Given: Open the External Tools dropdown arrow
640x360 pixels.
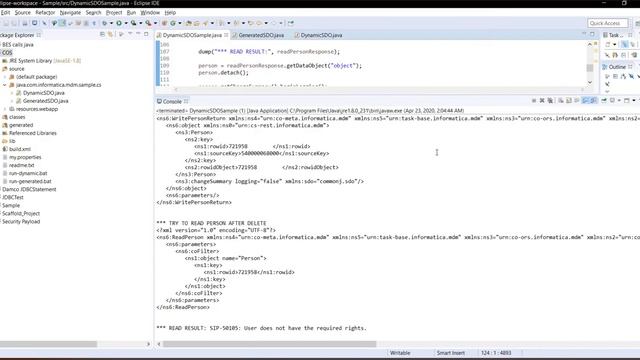Looking at the screenshot, I should pyautogui.click(x=155, y=23).
